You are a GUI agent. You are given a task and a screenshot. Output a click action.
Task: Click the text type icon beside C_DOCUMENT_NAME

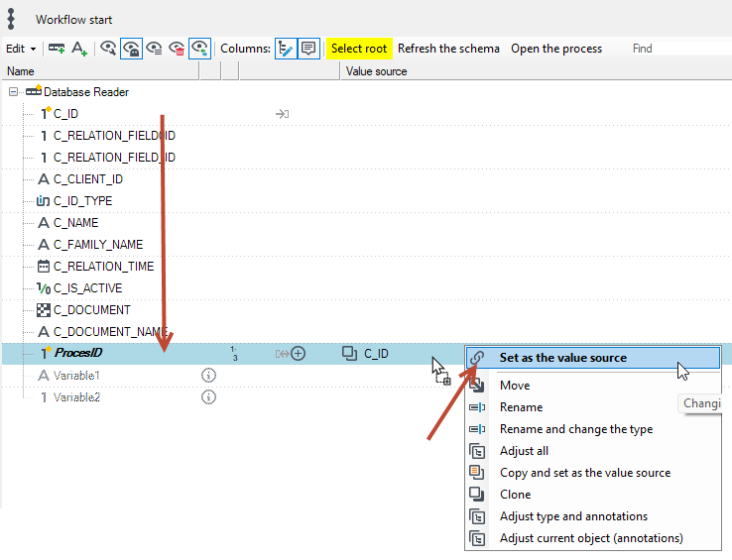tap(44, 332)
